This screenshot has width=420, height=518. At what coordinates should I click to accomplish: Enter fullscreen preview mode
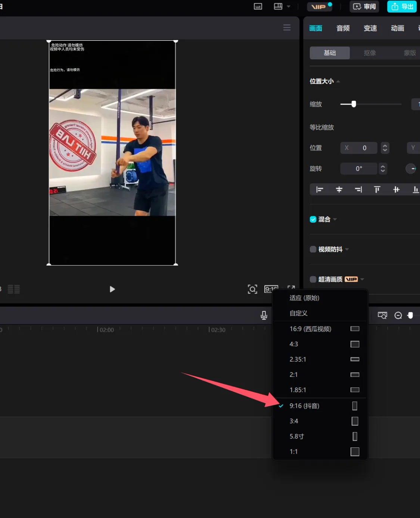[291, 288]
